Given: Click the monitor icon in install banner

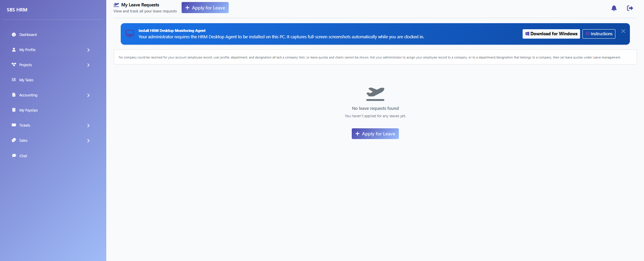Looking at the screenshot, I should coord(129,34).
